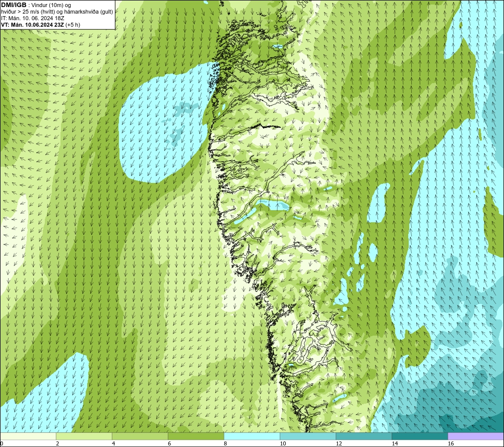This screenshot has height=447, width=504.
Task: Click the pale 0–2 m/s legend swatch
Action: [x=28, y=436]
